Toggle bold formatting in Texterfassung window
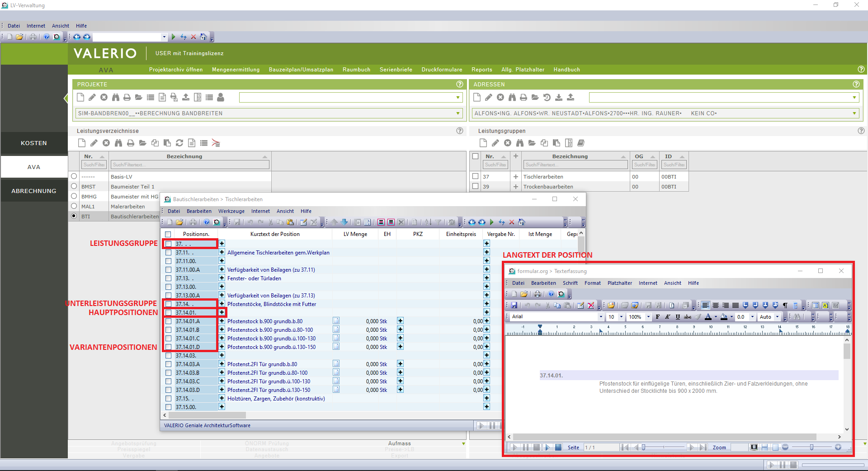Image resolution: width=868 pixels, height=471 pixels. pos(657,317)
